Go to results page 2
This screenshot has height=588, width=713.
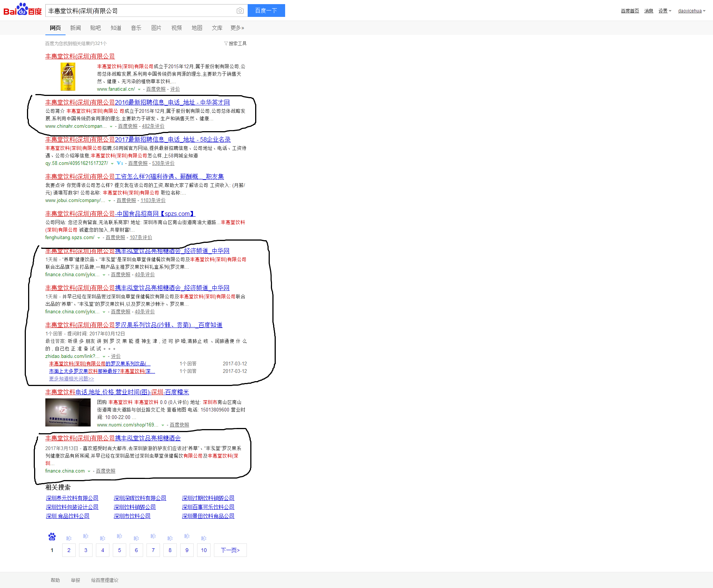point(69,550)
